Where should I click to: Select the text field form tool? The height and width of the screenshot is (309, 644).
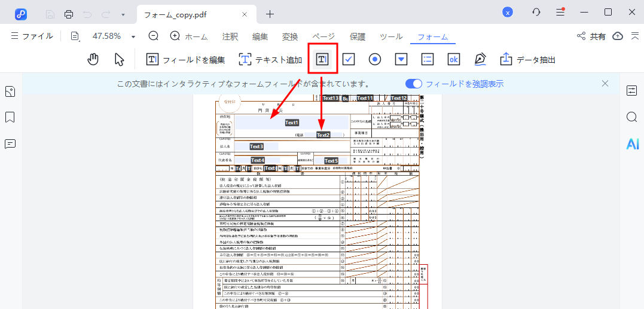click(x=322, y=60)
